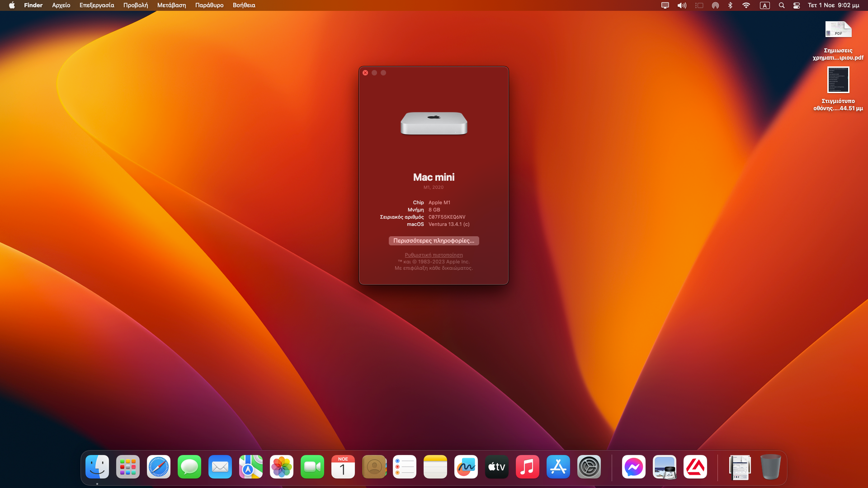This screenshot has width=868, height=488.
Task: Launch Safari from the Dock
Action: pos(159,467)
